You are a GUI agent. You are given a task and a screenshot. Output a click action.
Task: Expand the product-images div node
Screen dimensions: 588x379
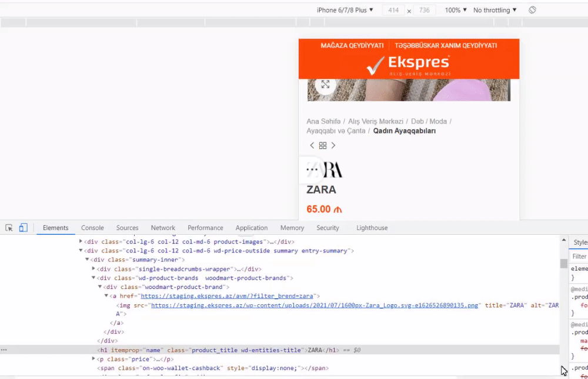pyautogui.click(x=81, y=241)
